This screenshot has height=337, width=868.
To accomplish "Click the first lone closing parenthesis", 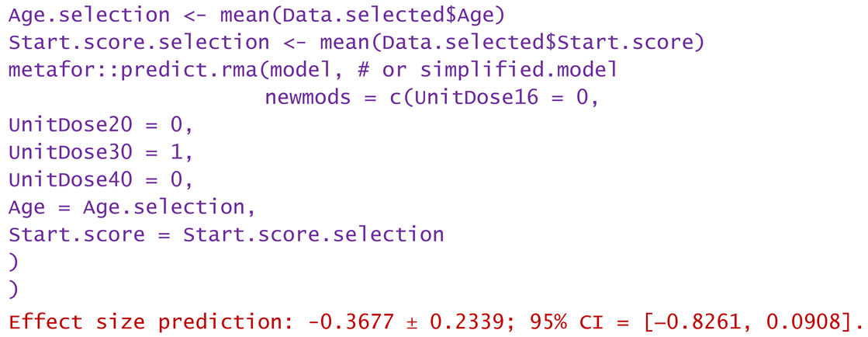I will point(13,262).
